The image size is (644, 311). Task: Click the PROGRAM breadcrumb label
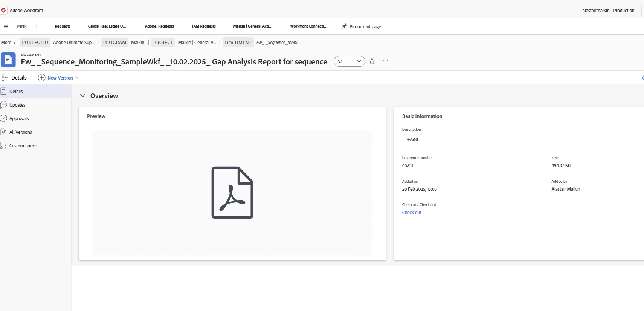114,43
